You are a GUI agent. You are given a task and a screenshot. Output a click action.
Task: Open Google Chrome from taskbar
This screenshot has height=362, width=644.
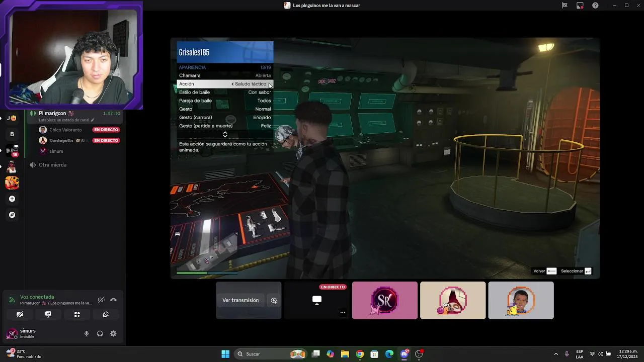click(x=360, y=354)
